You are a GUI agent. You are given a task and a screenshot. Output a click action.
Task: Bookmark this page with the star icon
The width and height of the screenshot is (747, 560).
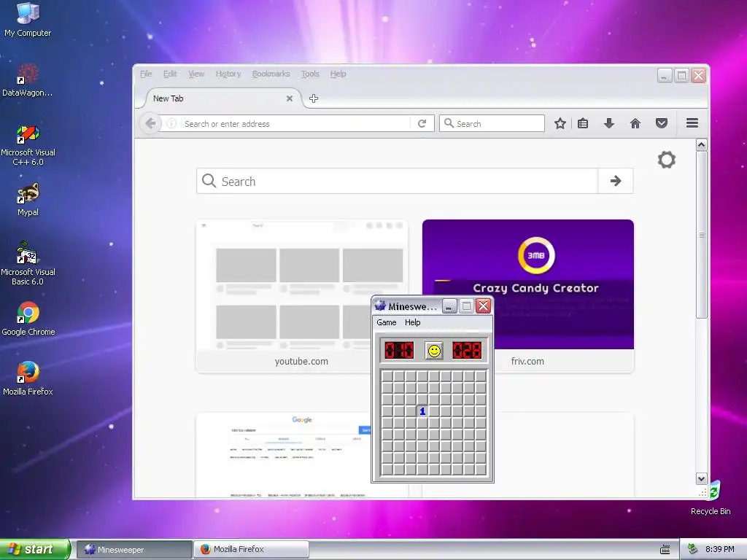560,124
